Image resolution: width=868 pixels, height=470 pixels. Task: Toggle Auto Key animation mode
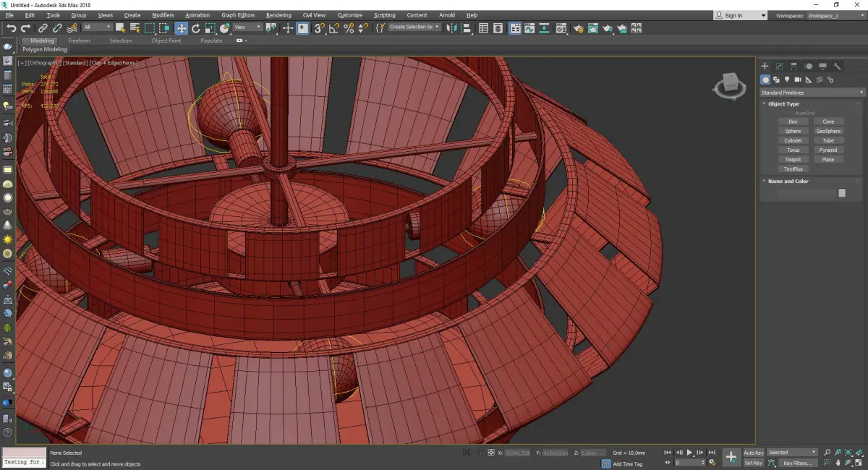tap(753, 453)
